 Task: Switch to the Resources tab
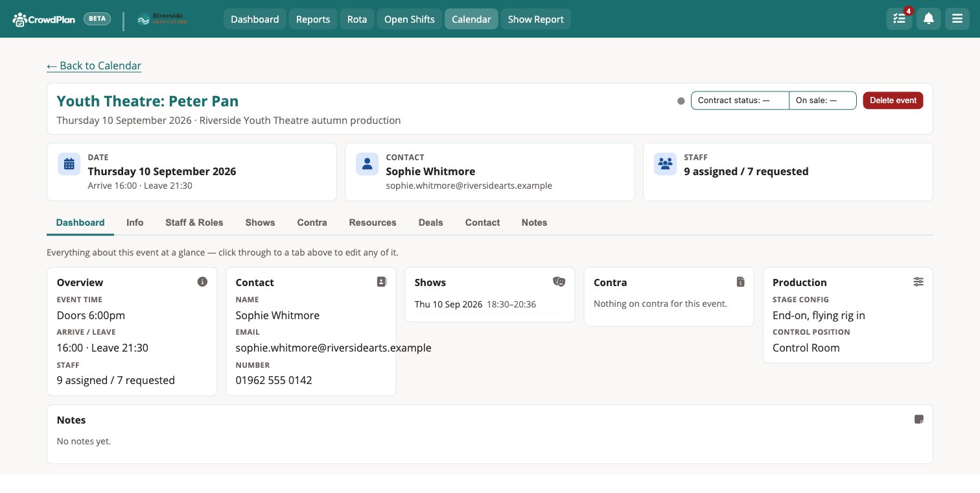(x=373, y=222)
